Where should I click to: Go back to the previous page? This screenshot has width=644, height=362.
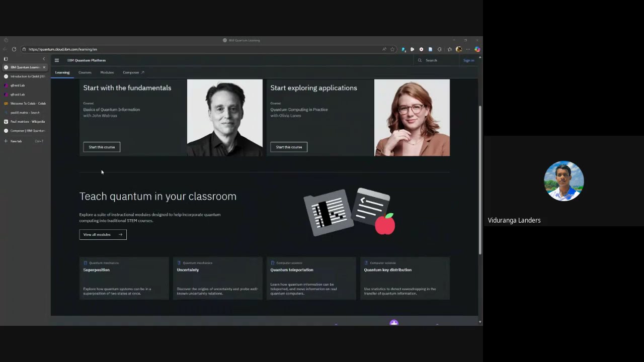pos(5,49)
